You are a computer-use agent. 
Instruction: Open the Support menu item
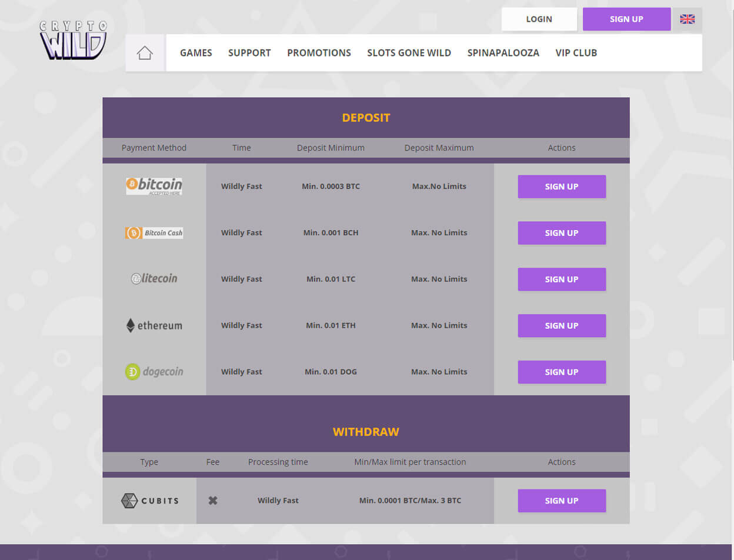tap(249, 53)
